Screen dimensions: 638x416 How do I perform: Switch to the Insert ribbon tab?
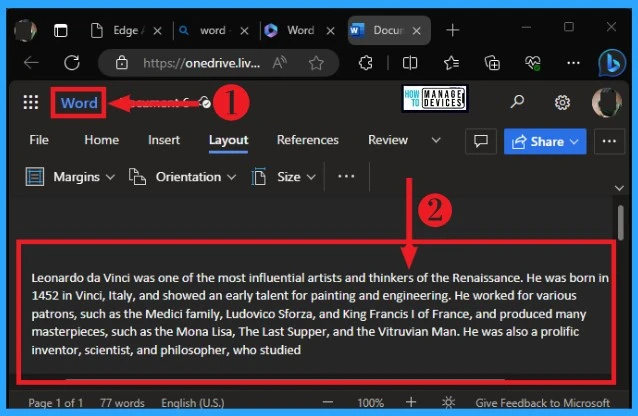click(x=164, y=140)
